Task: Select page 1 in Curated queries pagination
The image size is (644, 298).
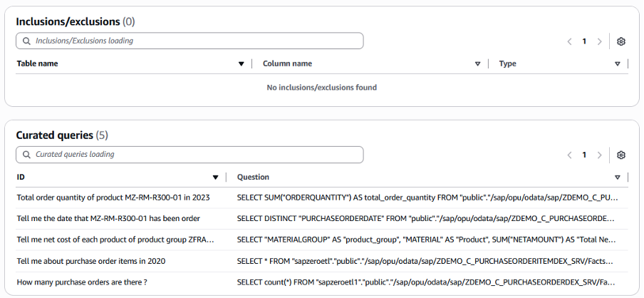Action: tap(584, 155)
